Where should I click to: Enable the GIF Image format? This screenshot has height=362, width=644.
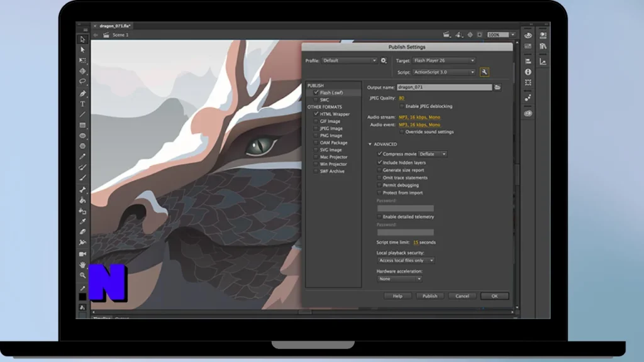tap(316, 121)
